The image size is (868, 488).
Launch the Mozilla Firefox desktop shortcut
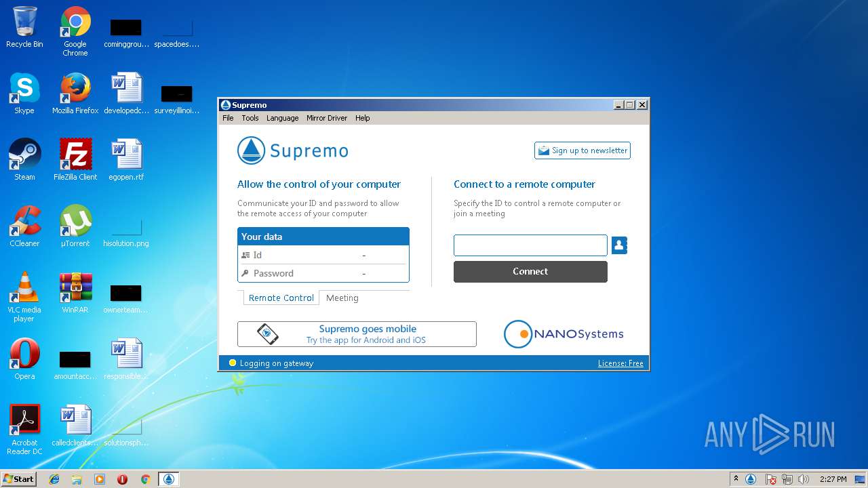point(75,94)
